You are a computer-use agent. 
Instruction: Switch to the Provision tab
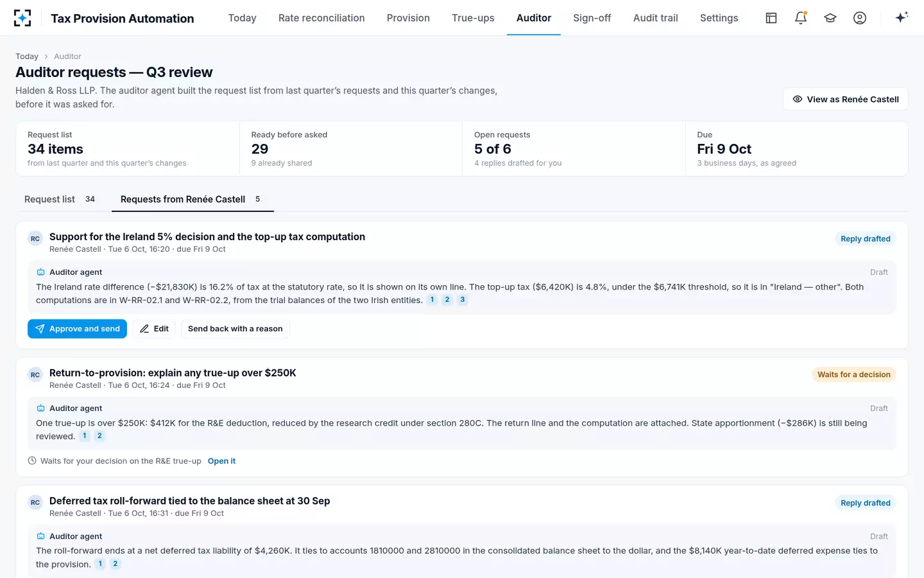[408, 18]
